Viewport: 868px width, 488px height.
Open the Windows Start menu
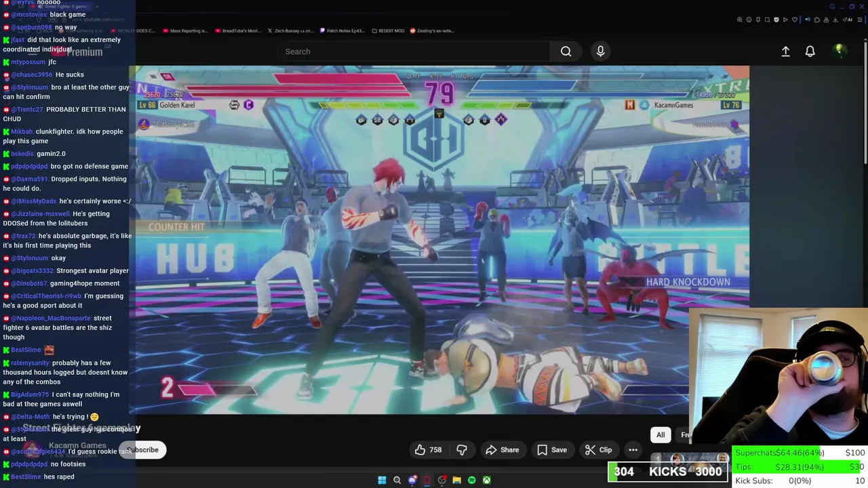pos(382,480)
